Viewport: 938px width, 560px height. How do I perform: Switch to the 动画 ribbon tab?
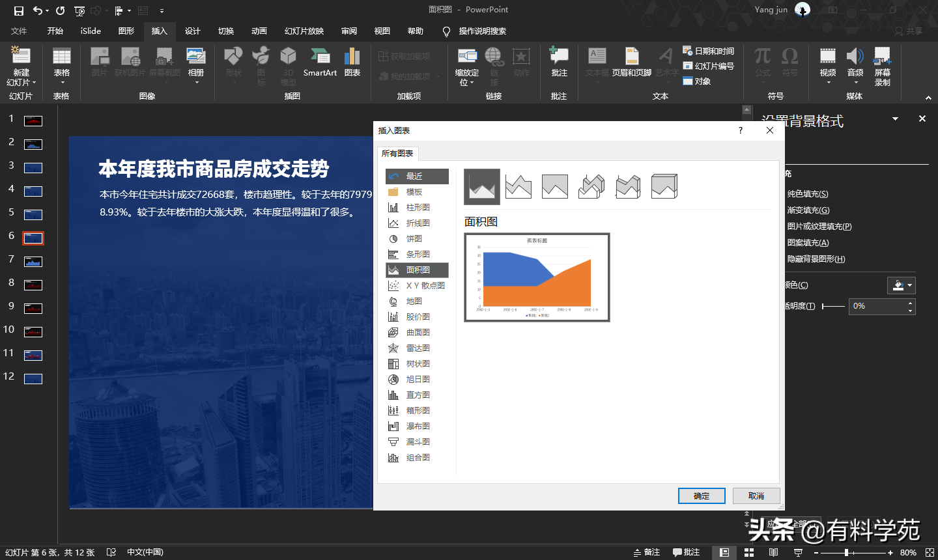pos(259,31)
